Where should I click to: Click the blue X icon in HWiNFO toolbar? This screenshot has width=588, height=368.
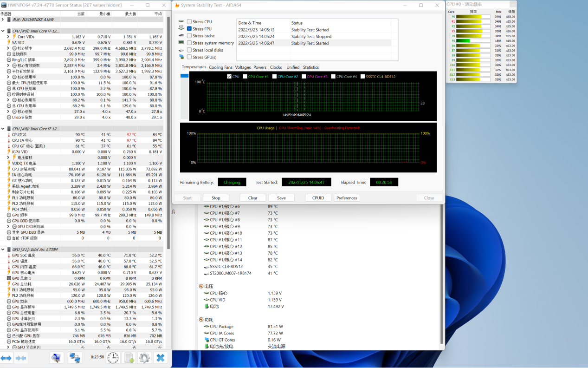(161, 358)
